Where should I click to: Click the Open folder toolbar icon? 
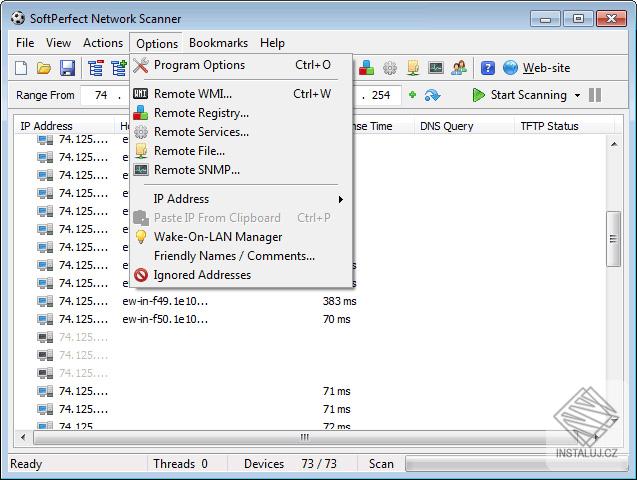(x=44, y=68)
